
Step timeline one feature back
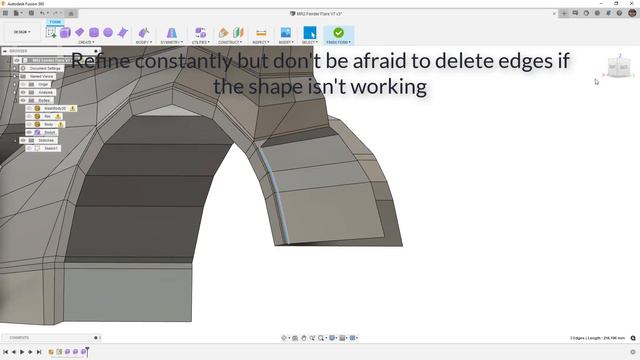click(x=14, y=351)
